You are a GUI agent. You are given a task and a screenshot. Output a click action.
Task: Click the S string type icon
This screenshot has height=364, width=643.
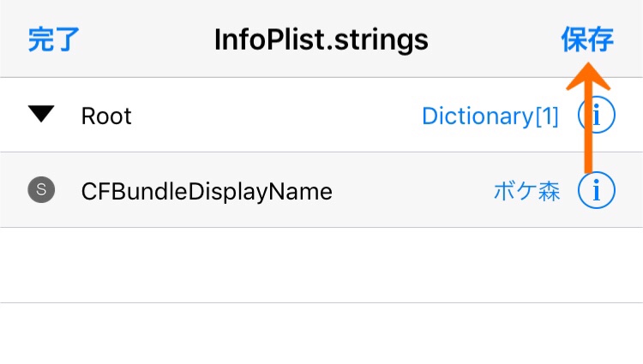(41, 190)
